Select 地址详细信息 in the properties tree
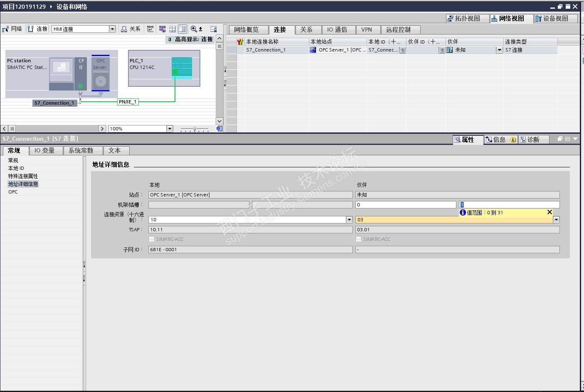584x392 pixels. pos(23,184)
